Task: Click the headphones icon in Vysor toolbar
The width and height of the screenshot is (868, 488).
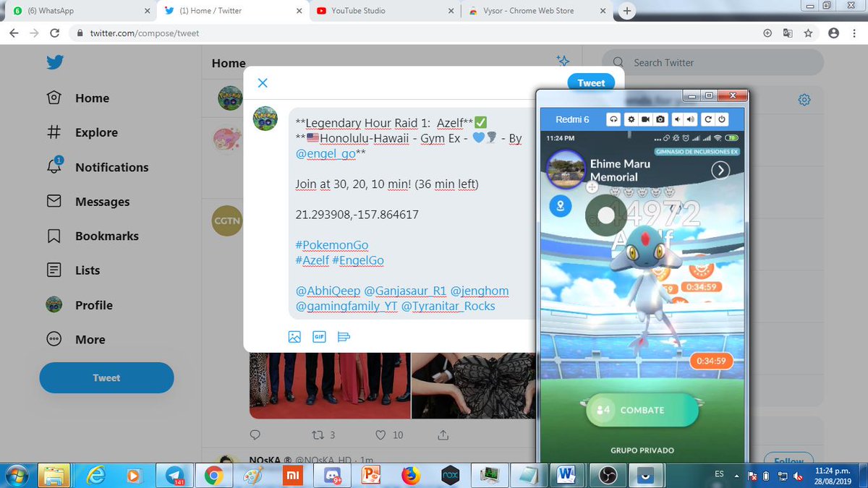Action: 613,119
